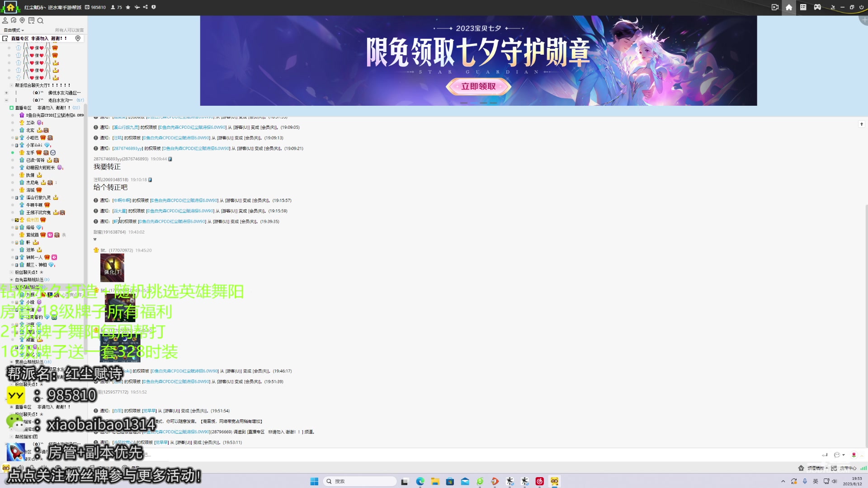Click the share icon in title bar
Screen dimensions: 868x488
pyautogui.click(x=145, y=7)
